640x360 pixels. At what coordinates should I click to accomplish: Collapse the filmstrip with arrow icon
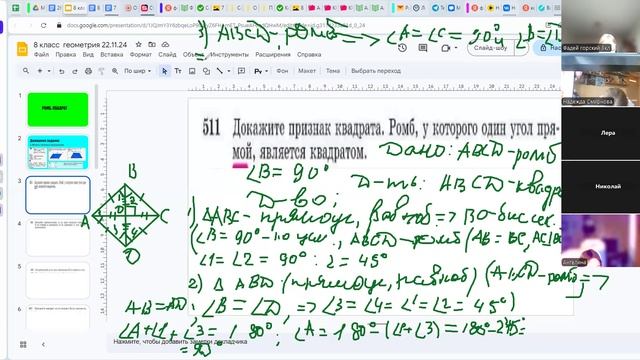(x=43, y=344)
